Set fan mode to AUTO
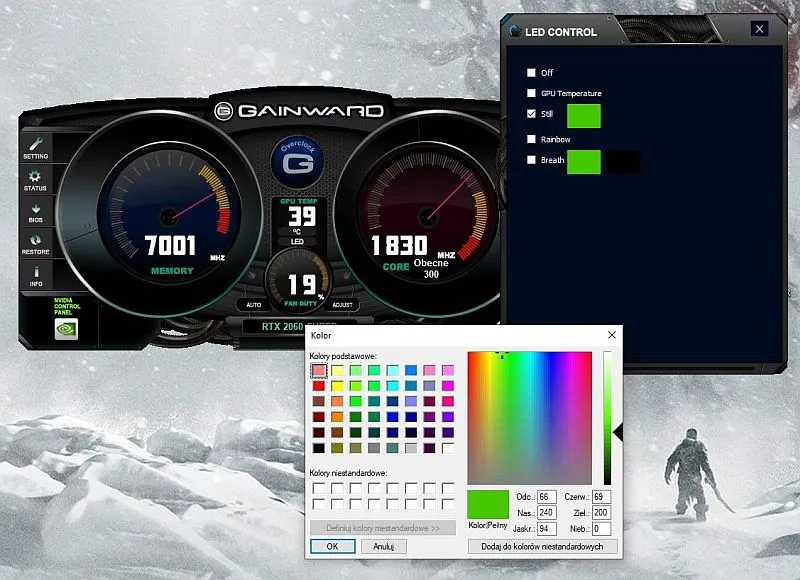Viewport: 800px width, 580px height. (253, 304)
